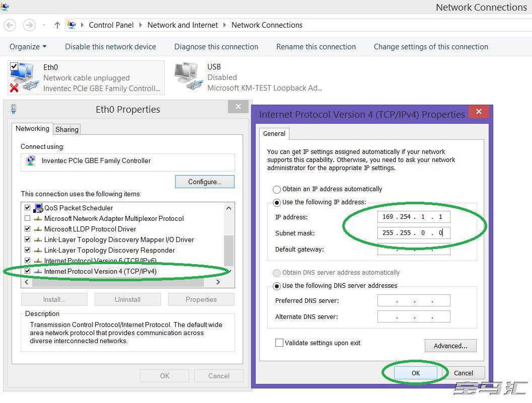
Task: Click the Mapper I/O Driver icon
Action: tap(38, 240)
